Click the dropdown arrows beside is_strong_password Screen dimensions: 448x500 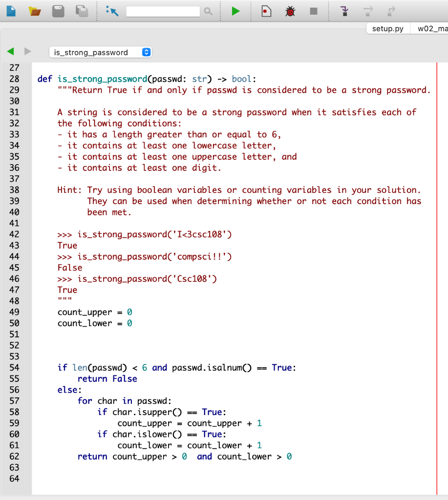(x=146, y=52)
